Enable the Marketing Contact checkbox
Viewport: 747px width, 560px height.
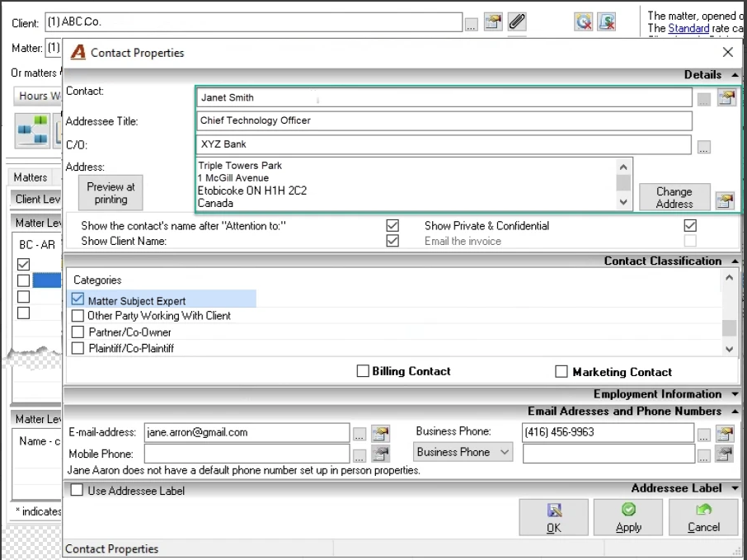pos(561,371)
